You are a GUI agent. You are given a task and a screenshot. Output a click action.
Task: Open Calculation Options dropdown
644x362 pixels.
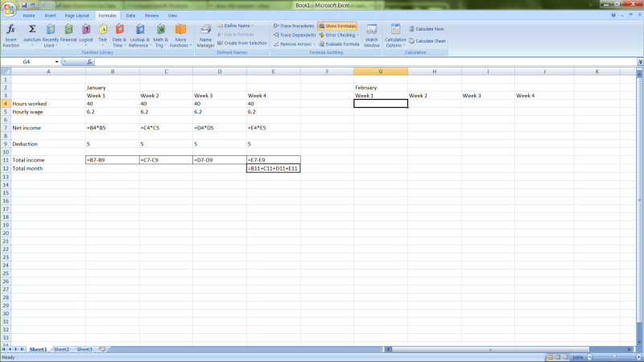[x=395, y=35]
